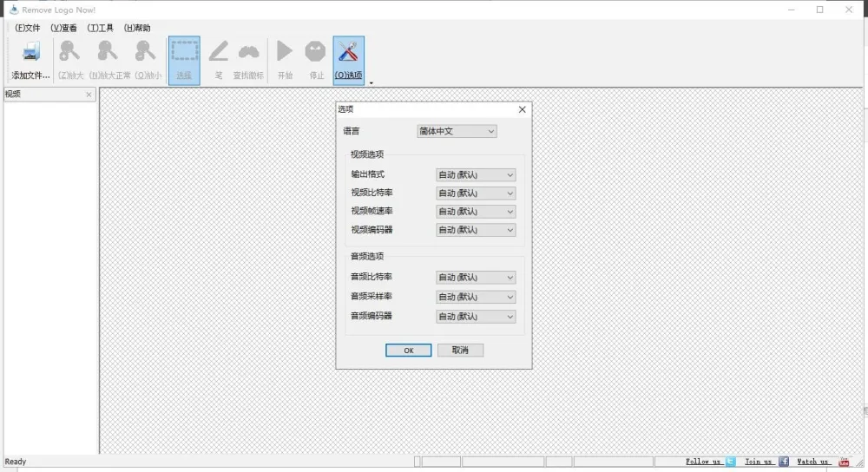This screenshot has height=472, width=868.
Task: Click the 取消 cancel button
Action: coord(460,351)
